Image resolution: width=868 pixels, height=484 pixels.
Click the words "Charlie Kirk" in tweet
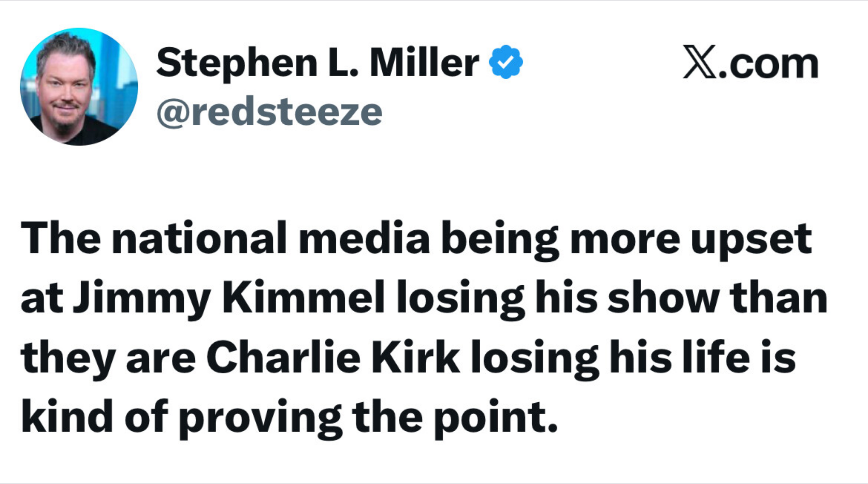(x=333, y=358)
